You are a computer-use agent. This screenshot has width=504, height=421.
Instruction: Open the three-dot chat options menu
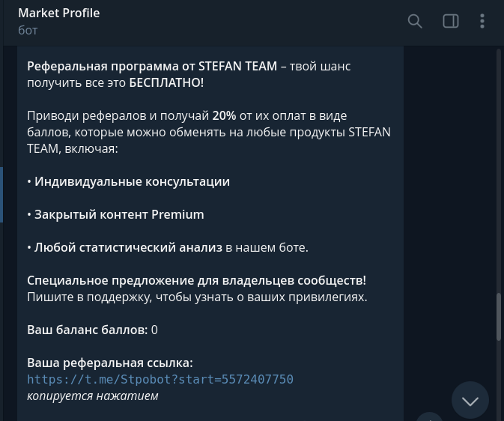[482, 21]
